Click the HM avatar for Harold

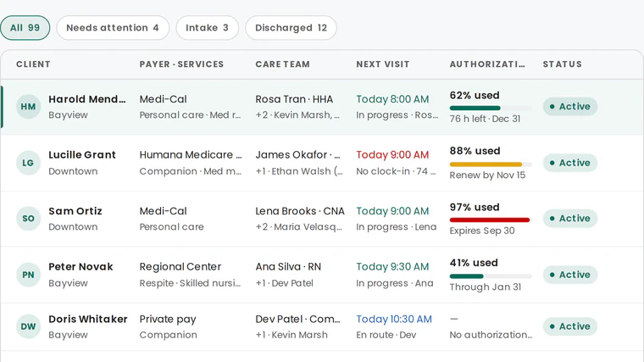28,107
